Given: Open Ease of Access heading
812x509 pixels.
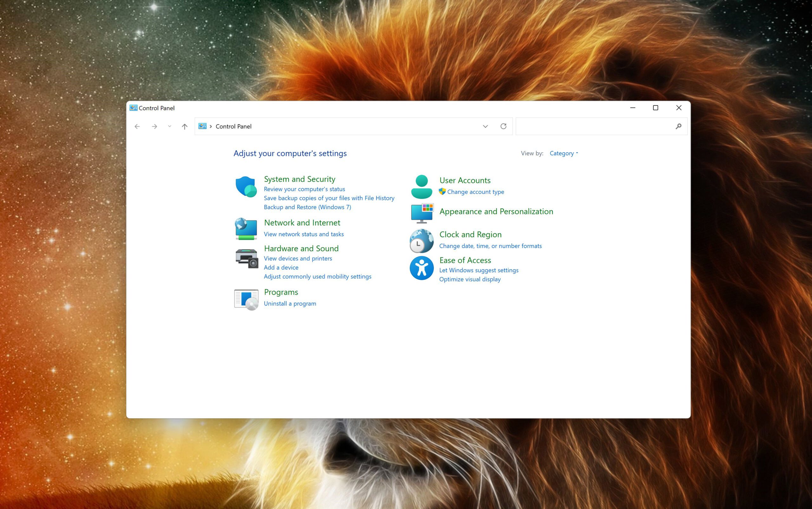Looking at the screenshot, I should click(x=465, y=260).
